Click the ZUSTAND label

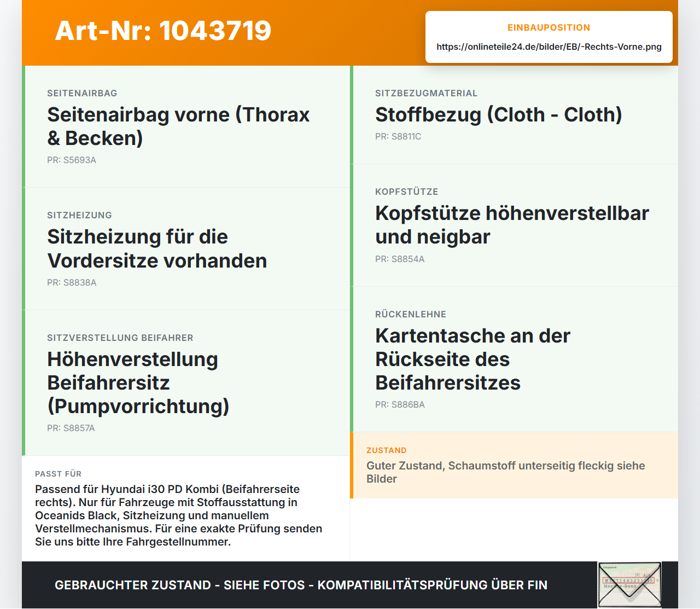coord(387,450)
